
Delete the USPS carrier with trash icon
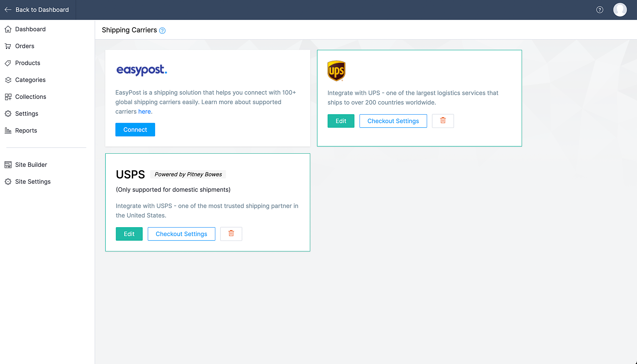(231, 234)
